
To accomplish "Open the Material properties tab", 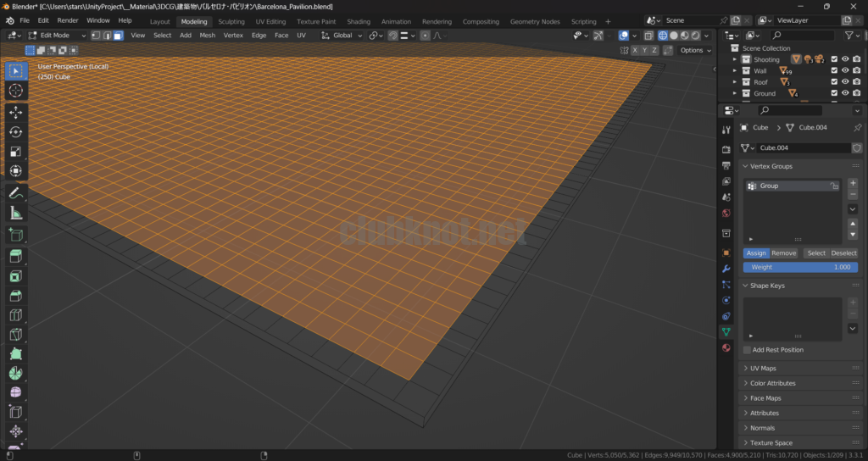I will 726,347.
